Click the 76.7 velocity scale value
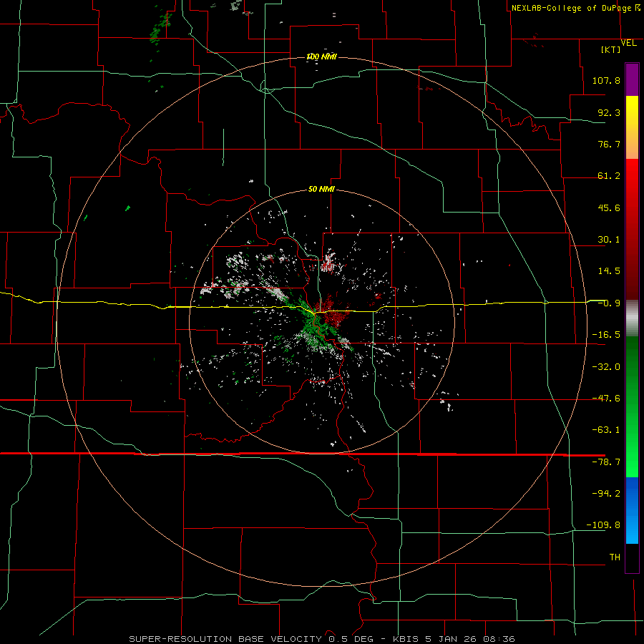The width and height of the screenshot is (644, 644). pyautogui.click(x=609, y=144)
